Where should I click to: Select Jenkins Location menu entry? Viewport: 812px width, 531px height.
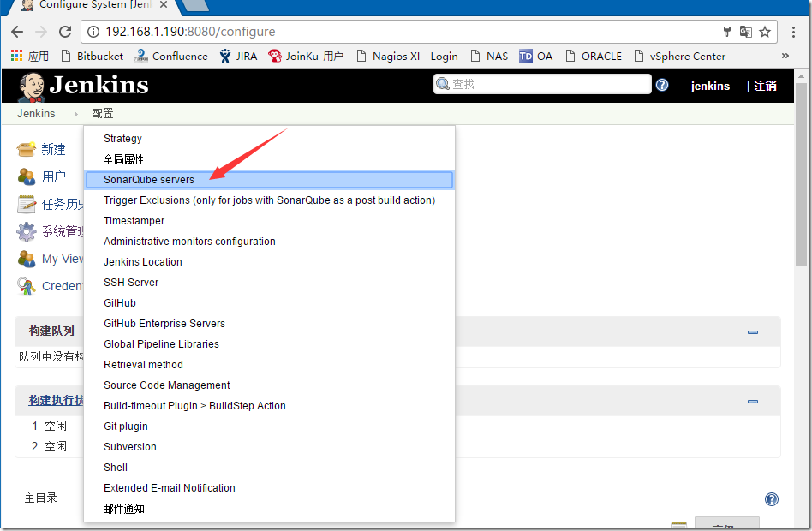pos(269,261)
